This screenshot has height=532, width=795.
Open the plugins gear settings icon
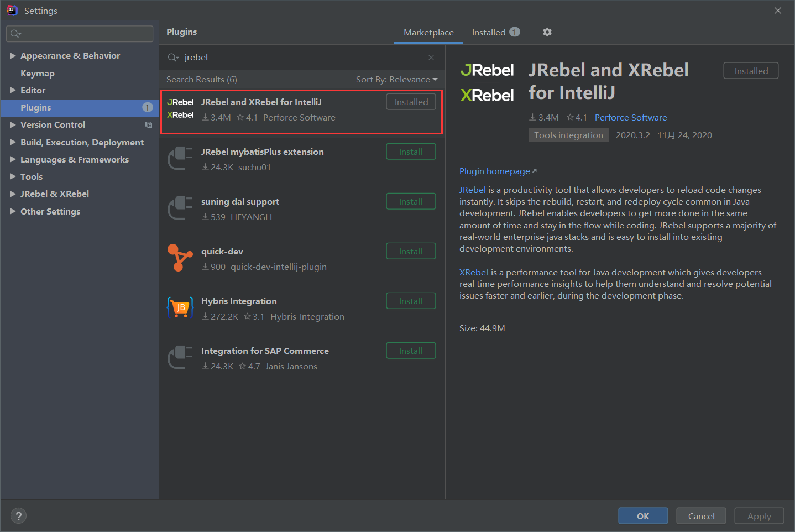click(x=547, y=32)
